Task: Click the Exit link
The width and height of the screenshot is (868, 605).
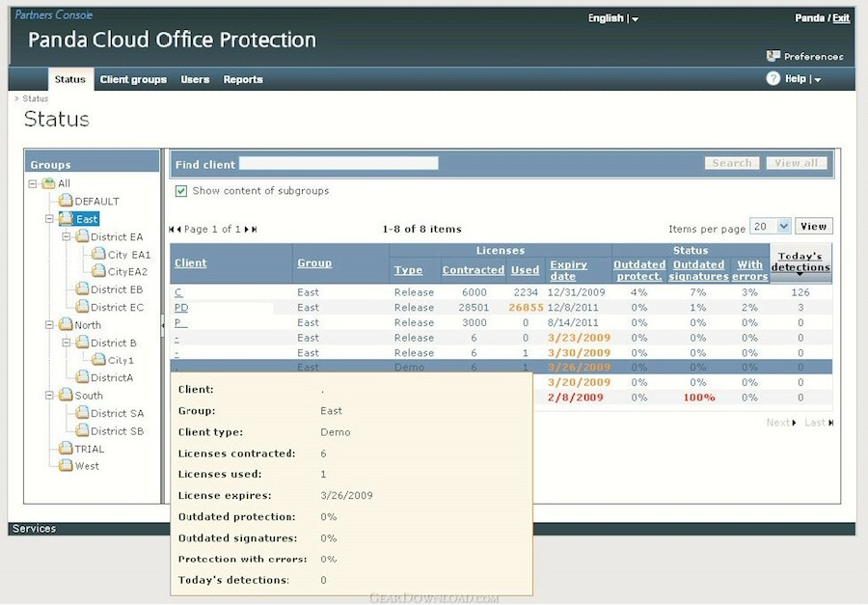Action: point(841,18)
